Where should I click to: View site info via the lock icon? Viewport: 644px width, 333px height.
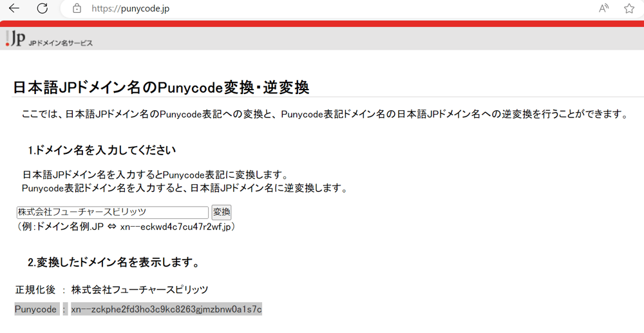tap(77, 8)
